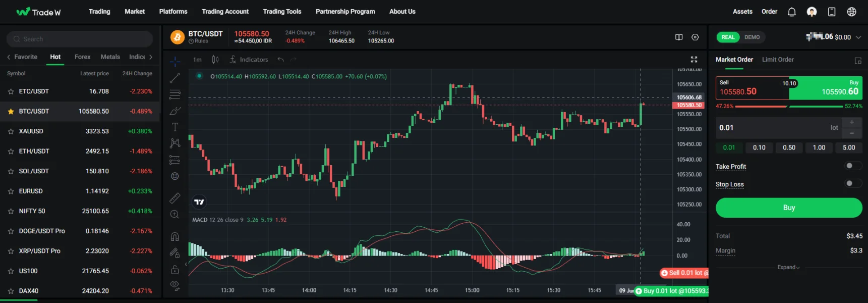Favorite ETC/USDT with the star icon
Viewport: 868px width, 303px height.
pos(11,91)
